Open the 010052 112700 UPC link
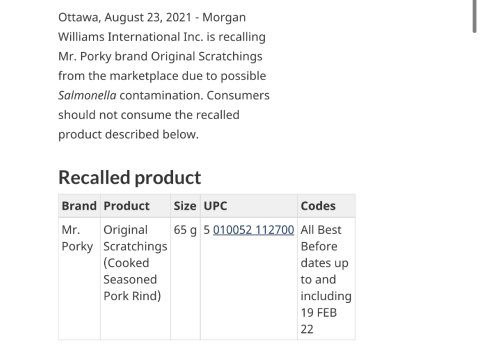Screen dimensions: 480x360 coord(253,230)
